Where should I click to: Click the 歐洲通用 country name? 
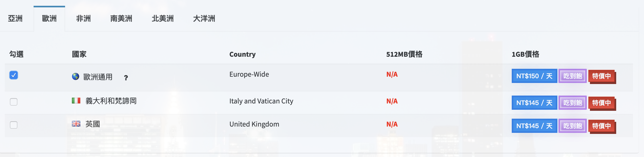point(98,77)
